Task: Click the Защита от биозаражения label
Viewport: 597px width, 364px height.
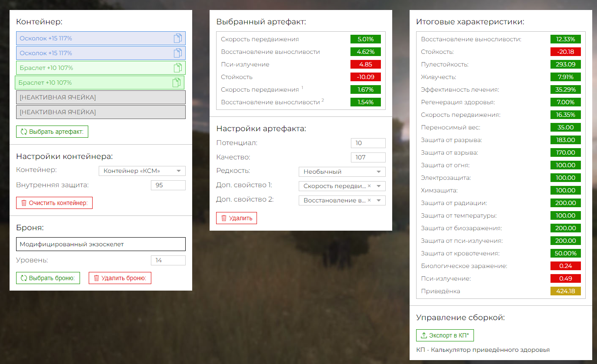Action: coord(462,228)
